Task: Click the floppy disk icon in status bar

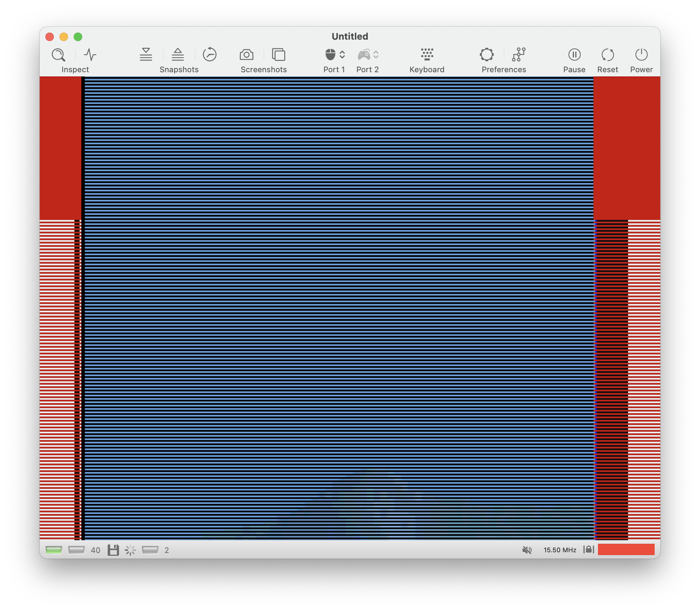Action: click(x=113, y=550)
